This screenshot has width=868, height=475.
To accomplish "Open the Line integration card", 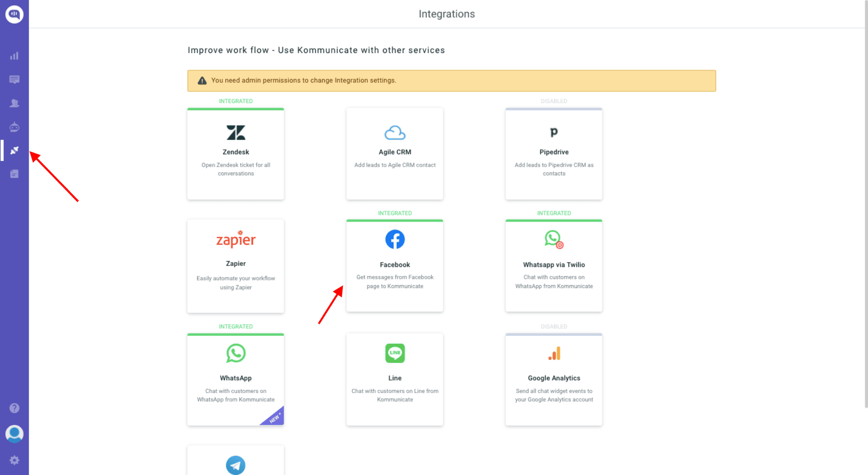I will (x=394, y=379).
